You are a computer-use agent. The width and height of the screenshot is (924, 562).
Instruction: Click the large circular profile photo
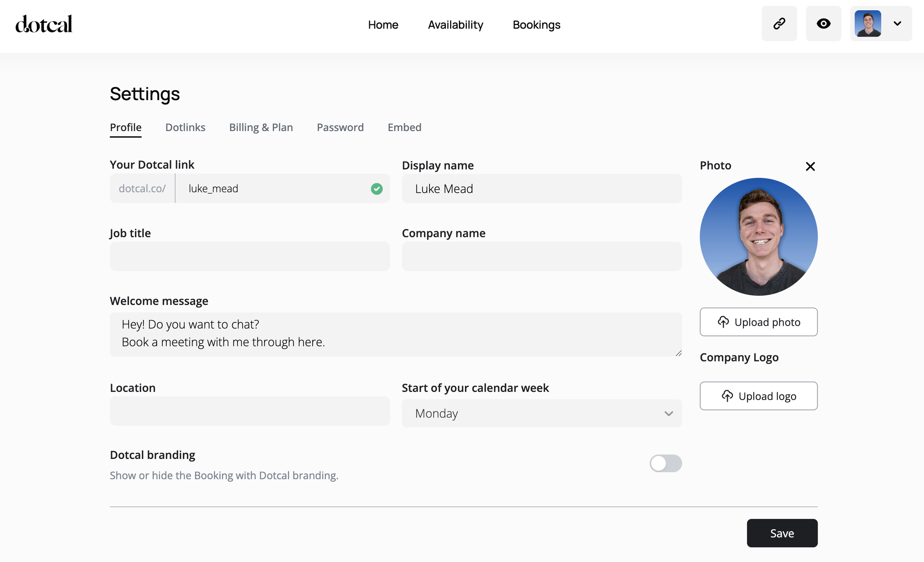click(x=758, y=237)
